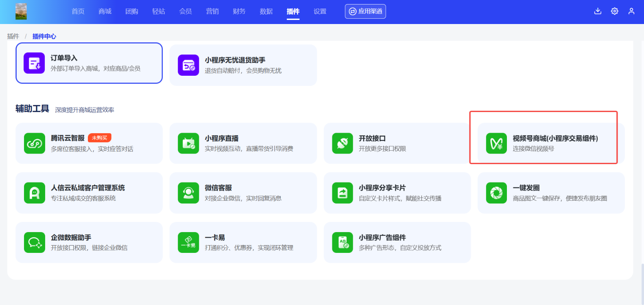Click the 企微数据助手 icon
Viewport: 644px width, 305px height.
point(34,242)
